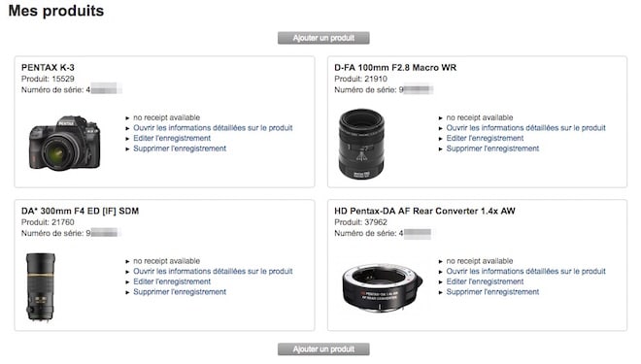Open detailed info for Rear Converter 1.4x
This screenshot has height=364, width=641.
[525, 271]
